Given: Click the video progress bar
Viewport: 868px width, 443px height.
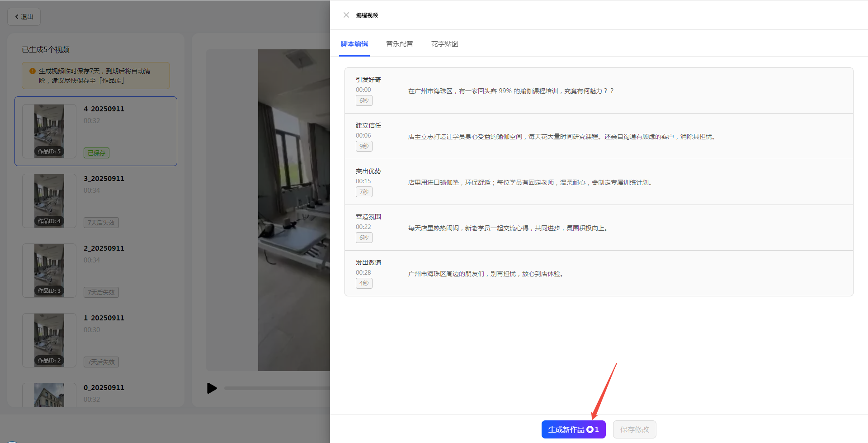Looking at the screenshot, I should 277,388.
